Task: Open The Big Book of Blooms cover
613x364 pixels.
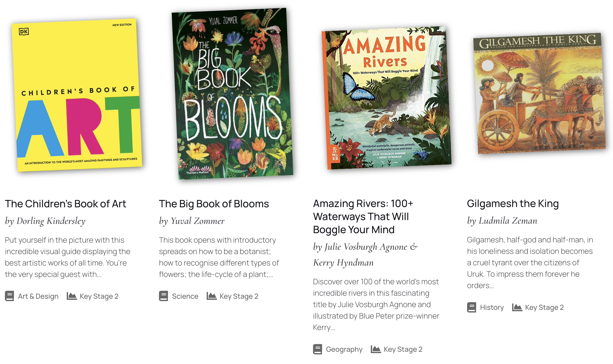Action: click(232, 94)
